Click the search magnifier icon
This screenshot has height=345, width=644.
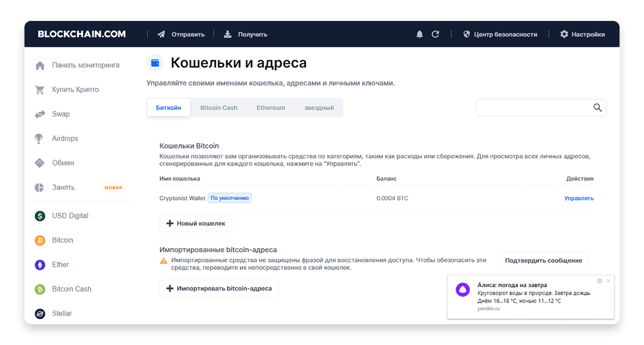(x=597, y=108)
